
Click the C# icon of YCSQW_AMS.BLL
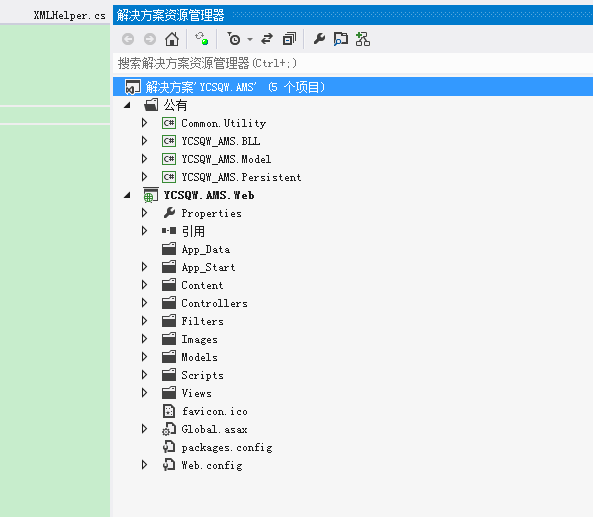click(x=169, y=141)
